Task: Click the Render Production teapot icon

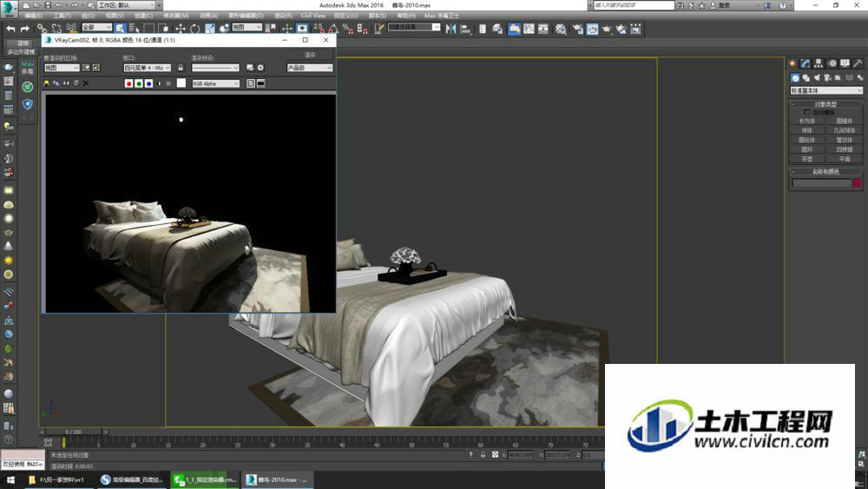Action: [607, 29]
